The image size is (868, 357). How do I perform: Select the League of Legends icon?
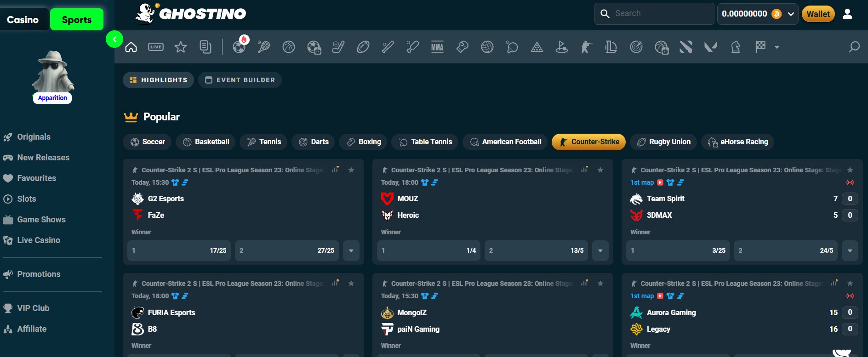(x=611, y=47)
